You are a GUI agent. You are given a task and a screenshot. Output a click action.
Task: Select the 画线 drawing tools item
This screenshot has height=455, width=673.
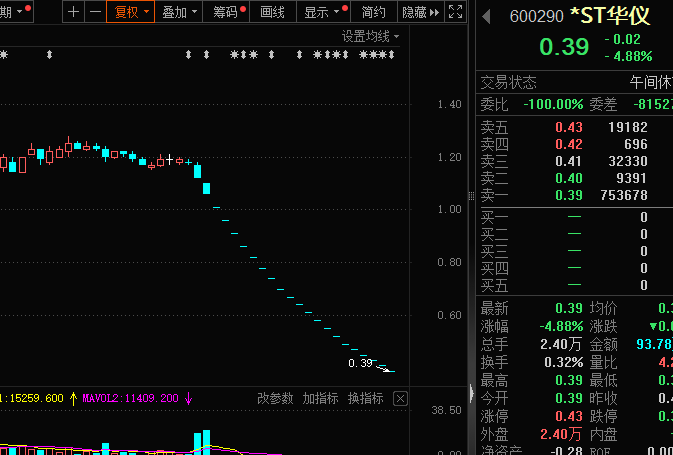pyautogui.click(x=272, y=12)
